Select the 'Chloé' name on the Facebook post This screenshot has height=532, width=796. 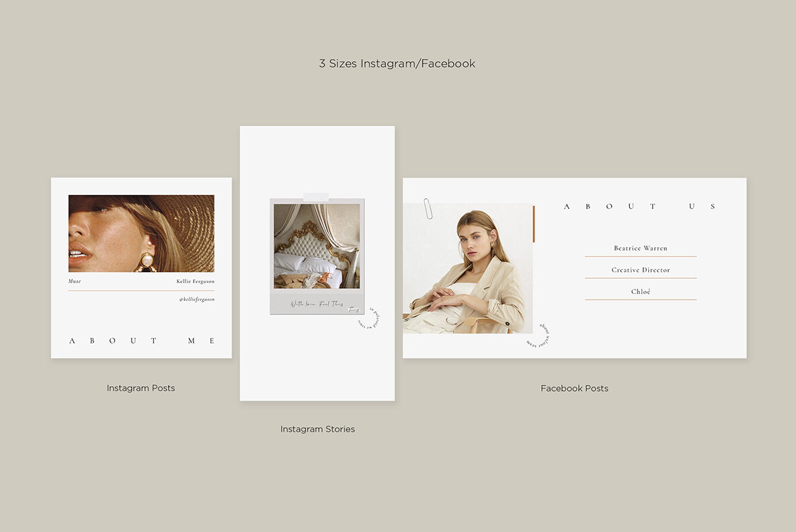coord(640,292)
